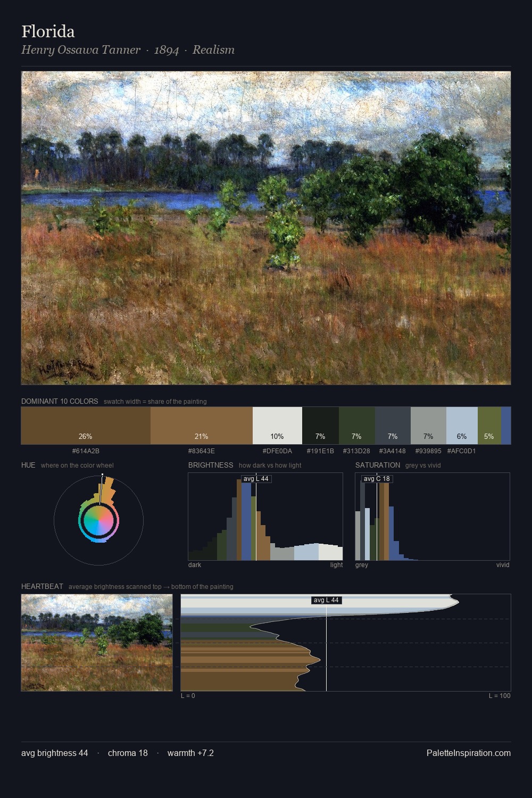The width and height of the screenshot is (532, 798).
Task: Click the small heartbeat painting thumbnail
Action: tap(97, 643)
